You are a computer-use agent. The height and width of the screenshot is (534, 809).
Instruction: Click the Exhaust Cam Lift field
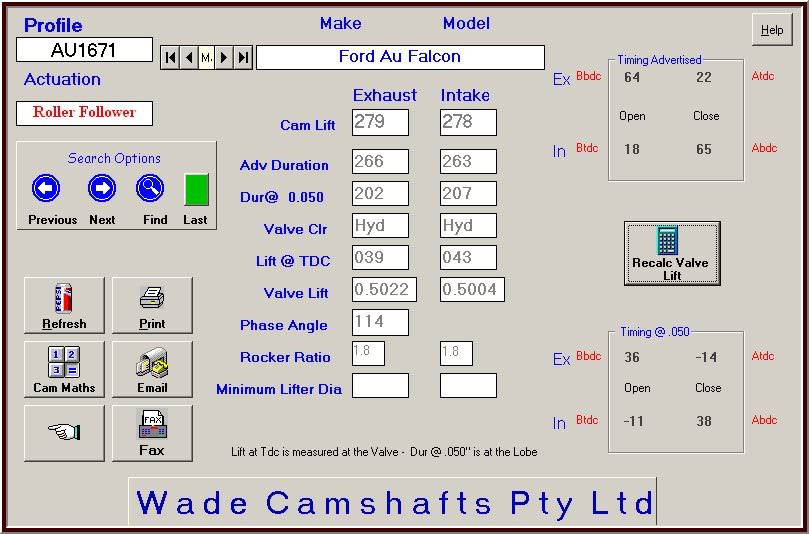tap(380, 122)
